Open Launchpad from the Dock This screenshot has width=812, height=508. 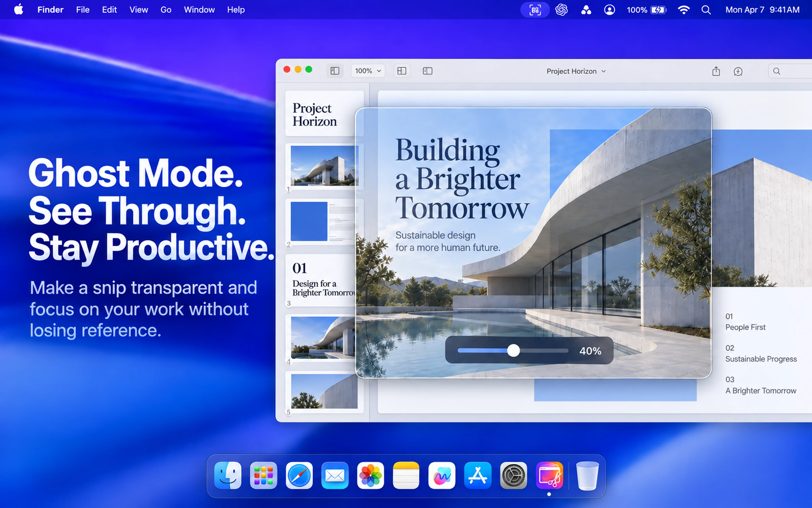(263, 476)
